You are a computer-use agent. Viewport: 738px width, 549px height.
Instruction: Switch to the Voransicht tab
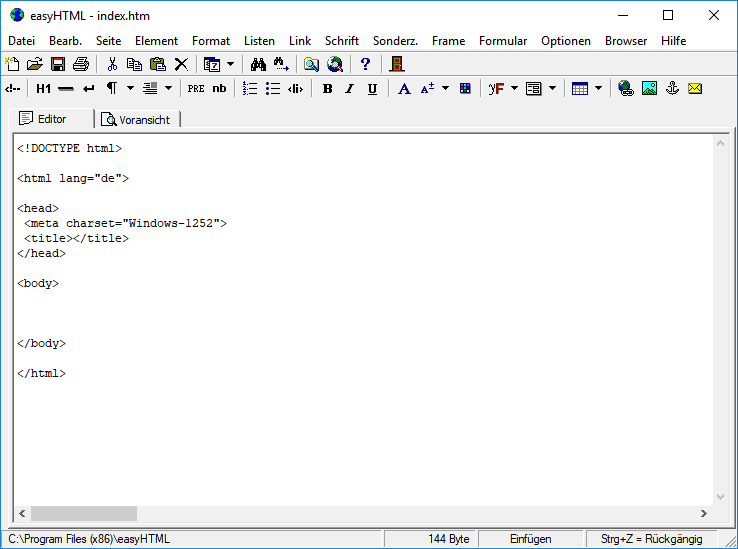137,119
